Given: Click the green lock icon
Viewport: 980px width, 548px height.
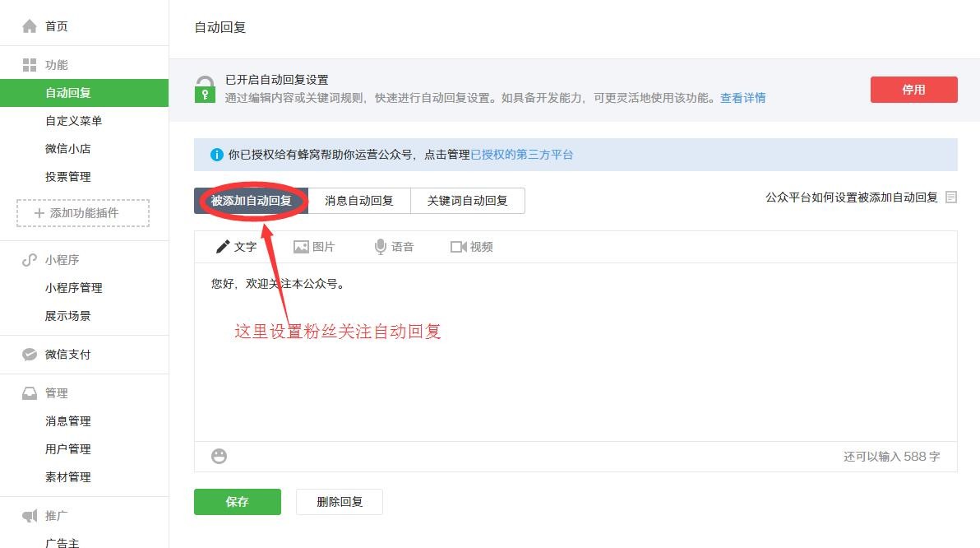Looking at the screenshot, I should click(205, 90).
